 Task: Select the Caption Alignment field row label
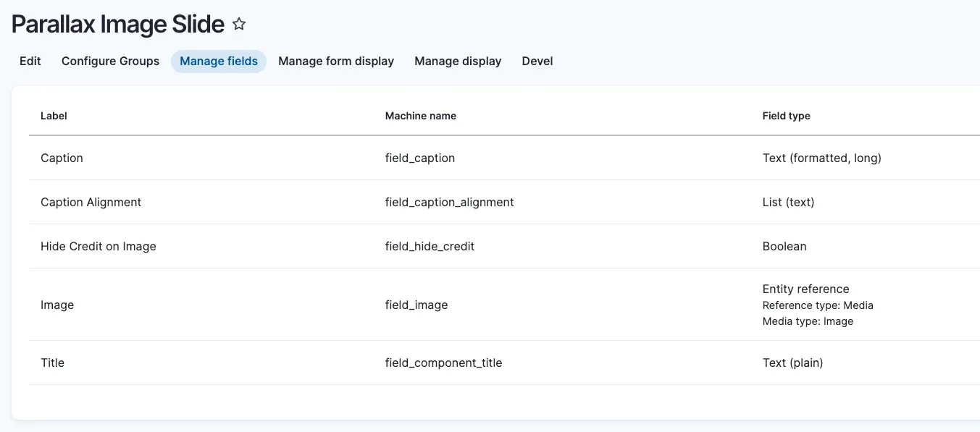tap(91, 202)
